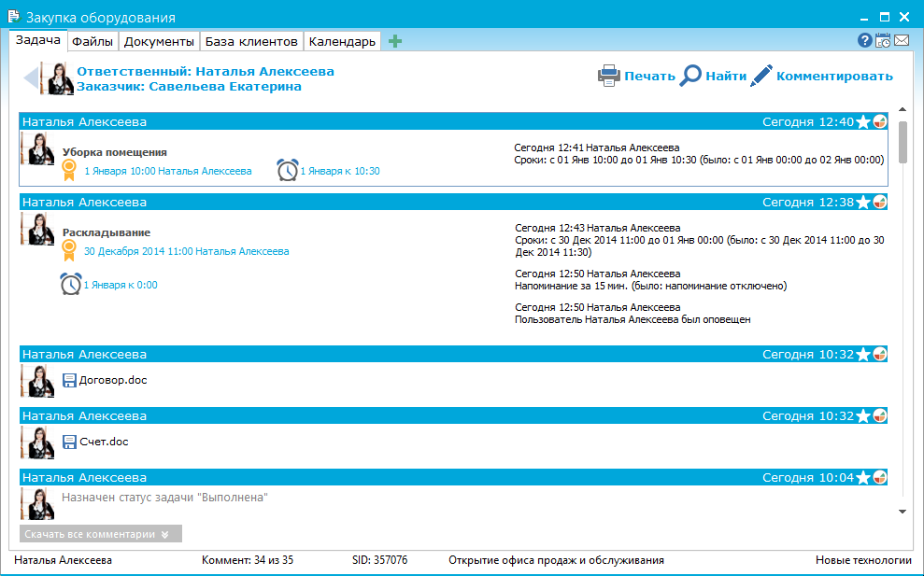Click the pencil comment icon
The image size is (924, 576).
[761, 76]
